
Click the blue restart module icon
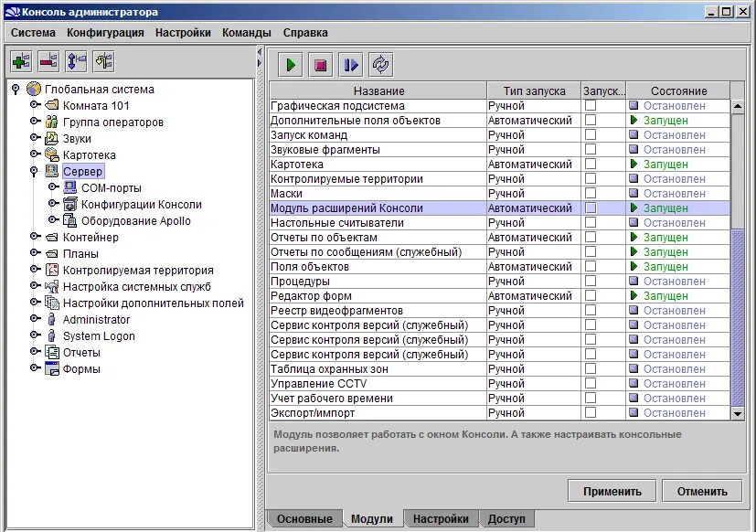(x=350, y=65)
